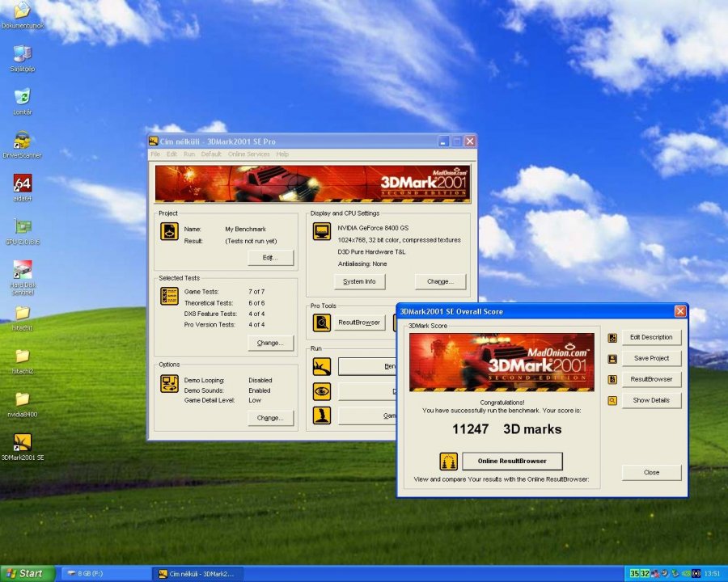Viewport: 728px width, 582px height.
Task: Click the Selected Tests checklist icon
Action: [170, 296]
